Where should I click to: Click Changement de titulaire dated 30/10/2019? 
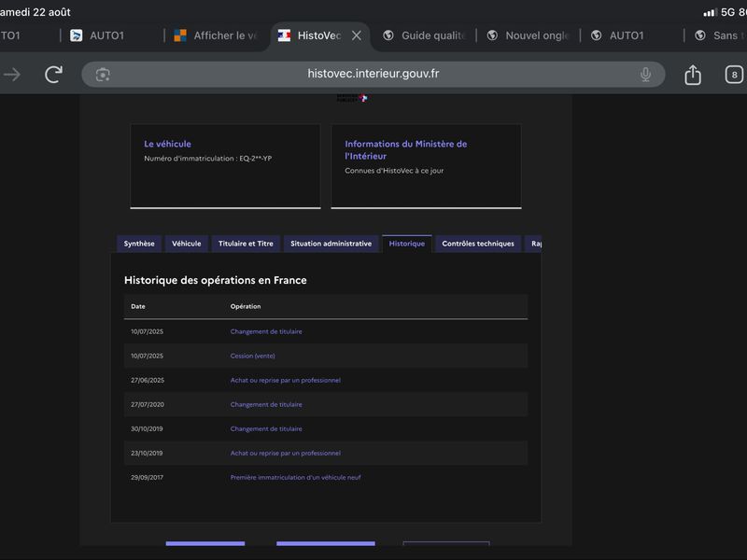[x=266, y=428]
